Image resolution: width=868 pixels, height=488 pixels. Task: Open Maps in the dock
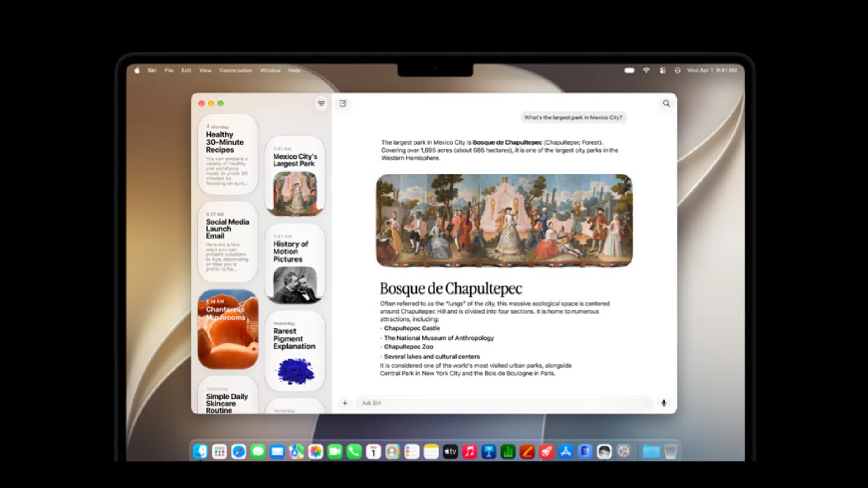pyautogui.click(x=297, y=451)
